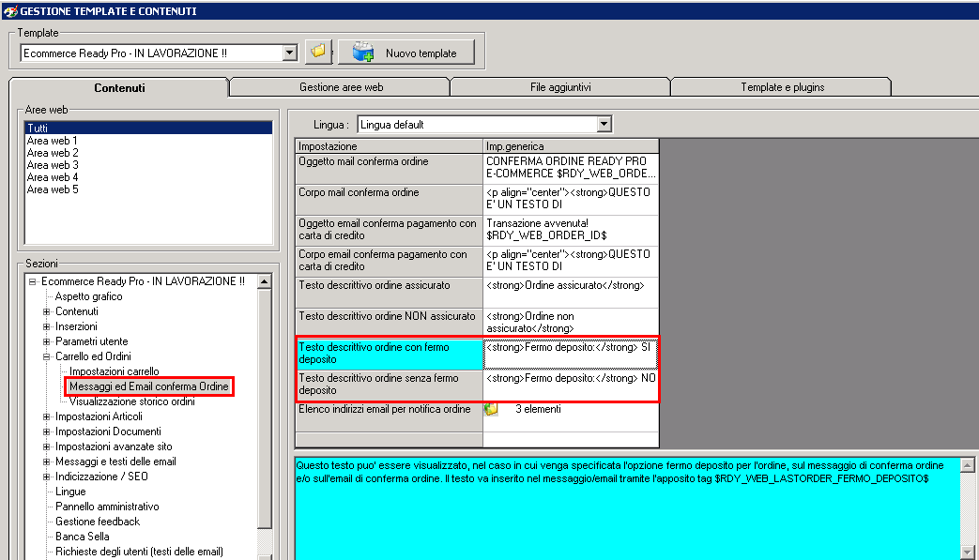Screen dimensions: 979x560
Task: Edit CONFERMA ORDINE READY PRO value cell
Action: [x=571, y=168]
